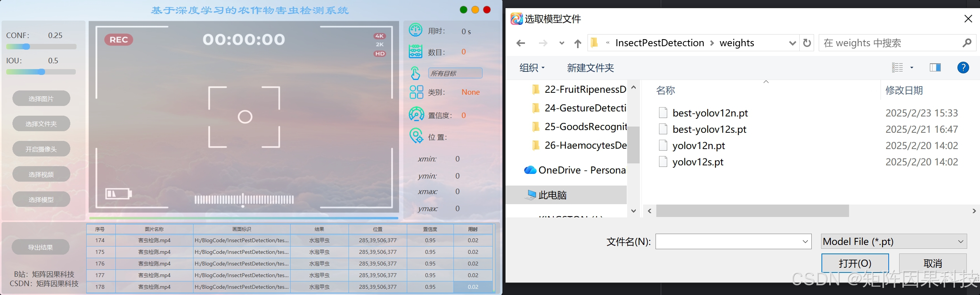Screen dimensions: 980x295
Task: Click the abacus count icon beside 数目
Action: (x=415, y=52)
